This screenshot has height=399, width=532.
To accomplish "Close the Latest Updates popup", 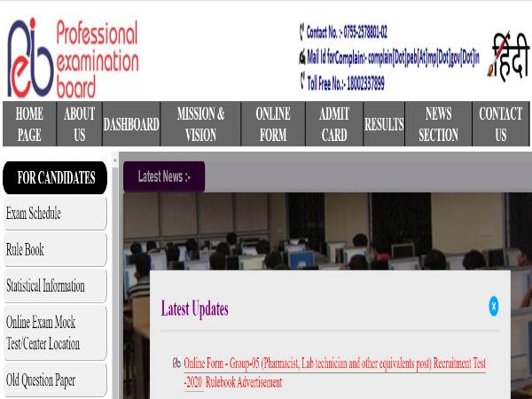I will click(x=493, y=307).
